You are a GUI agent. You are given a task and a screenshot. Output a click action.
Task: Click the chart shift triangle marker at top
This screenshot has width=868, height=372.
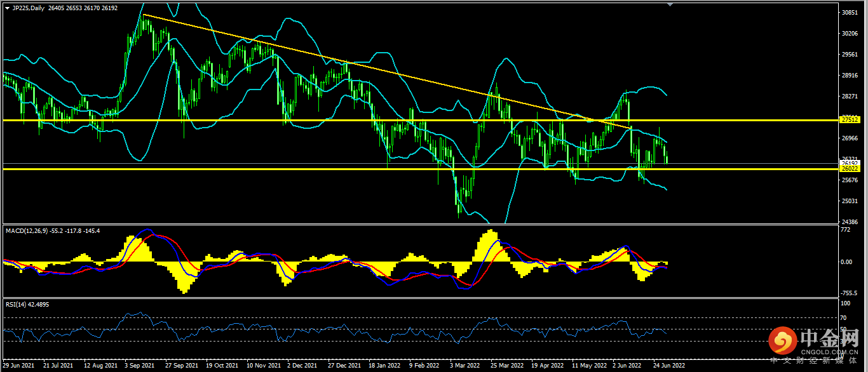click(x=669, y=4)
